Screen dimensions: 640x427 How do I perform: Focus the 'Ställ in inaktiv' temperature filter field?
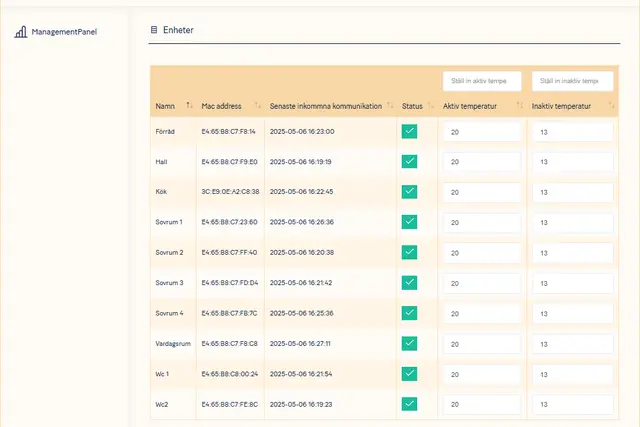coord(572,81)
